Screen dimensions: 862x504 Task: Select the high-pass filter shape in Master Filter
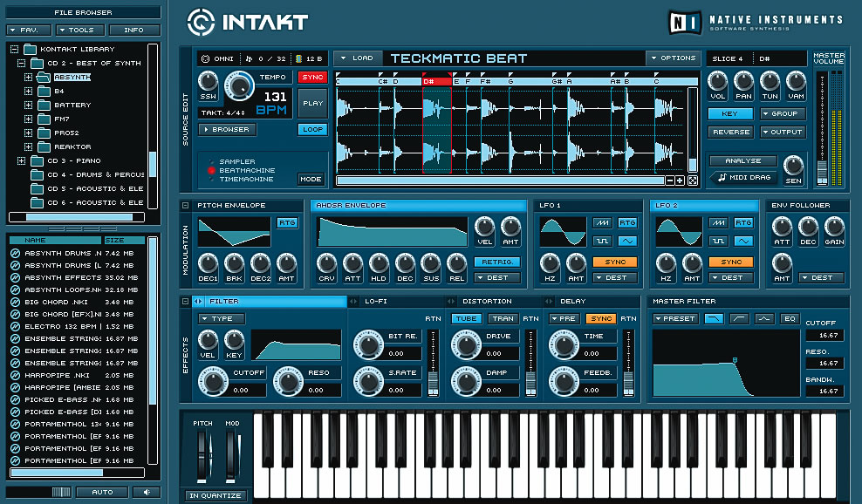[739, 318]
